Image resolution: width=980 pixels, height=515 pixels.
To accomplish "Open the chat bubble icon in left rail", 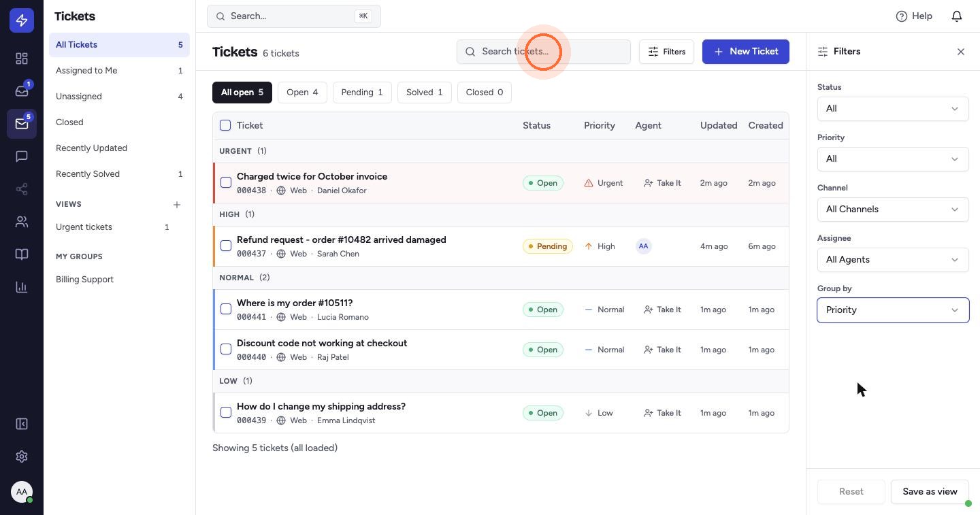I will [x=22, y=156].
